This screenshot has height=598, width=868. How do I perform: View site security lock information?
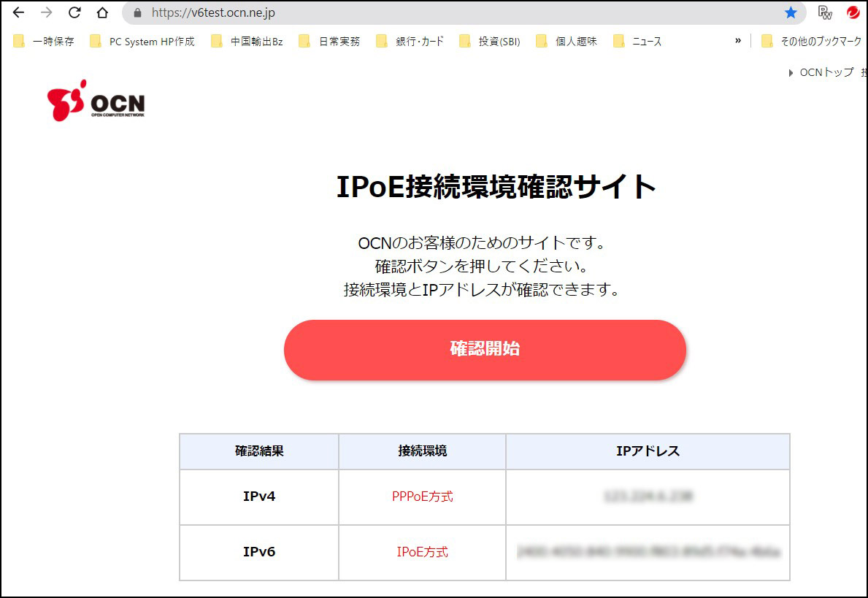pos(138,12)
